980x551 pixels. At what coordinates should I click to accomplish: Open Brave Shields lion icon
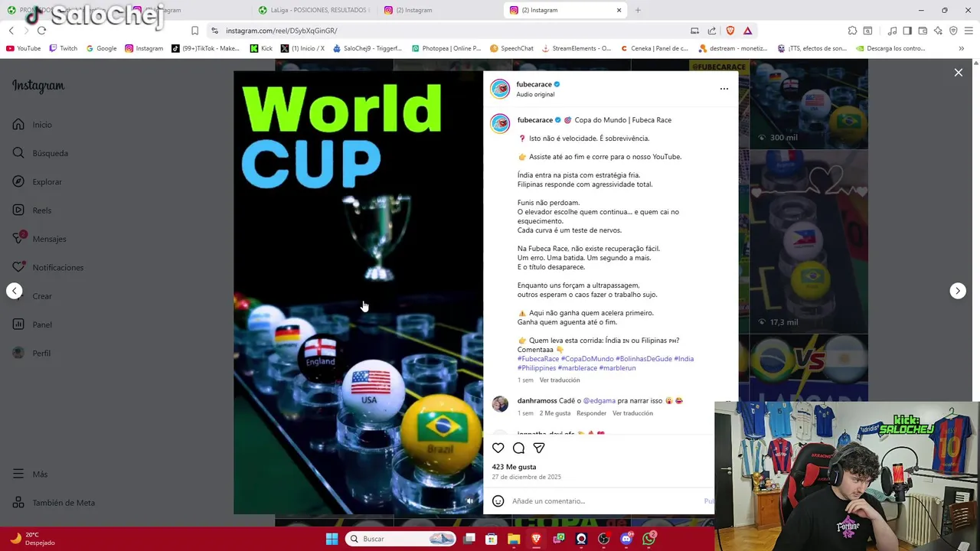point(730,31)
